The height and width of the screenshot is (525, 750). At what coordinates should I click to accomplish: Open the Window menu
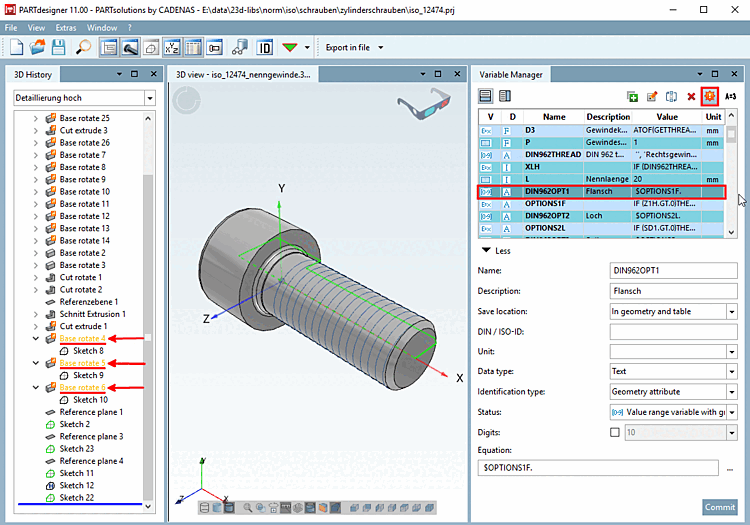(x=101, y=27)
